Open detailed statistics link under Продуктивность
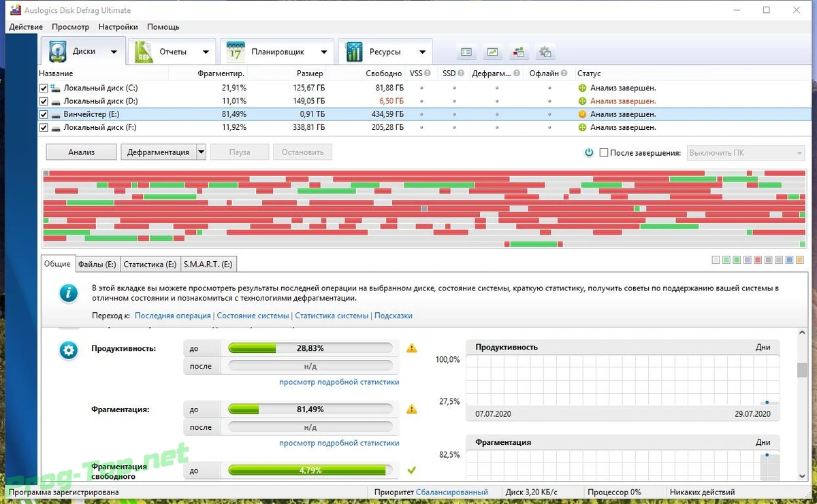Image resolution: width=817 pixels, height=504 pixels. click(x=339, y=382)
